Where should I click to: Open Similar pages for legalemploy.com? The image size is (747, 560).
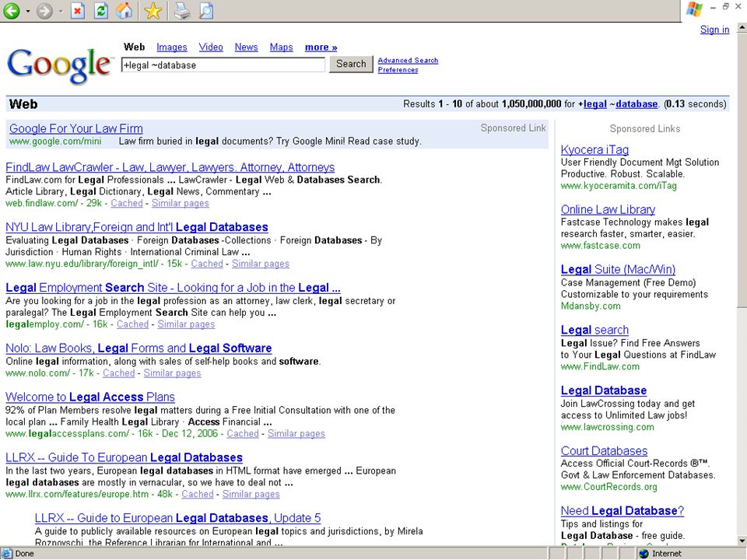coord(186,324)
